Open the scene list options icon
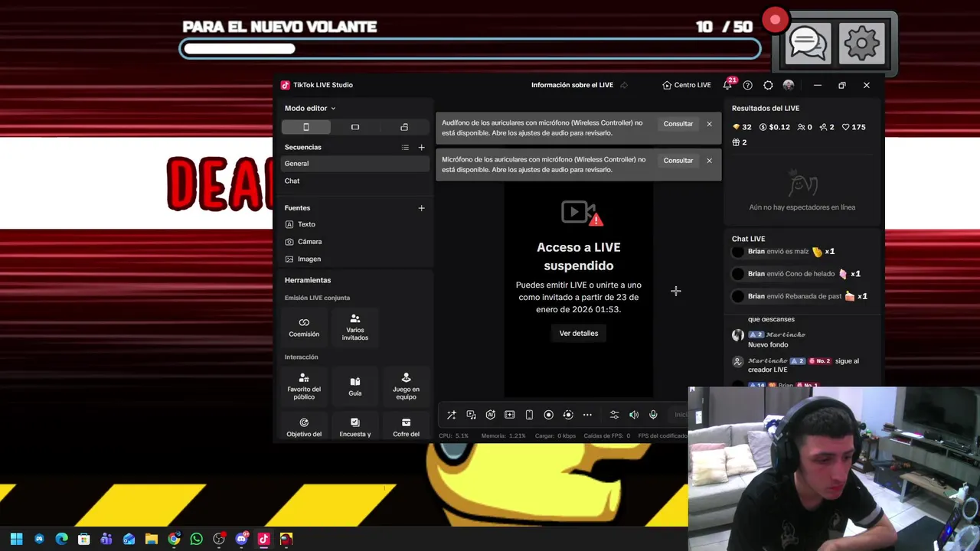The height and width of the screenshot is (551, 980). click(x=405, y=147)
